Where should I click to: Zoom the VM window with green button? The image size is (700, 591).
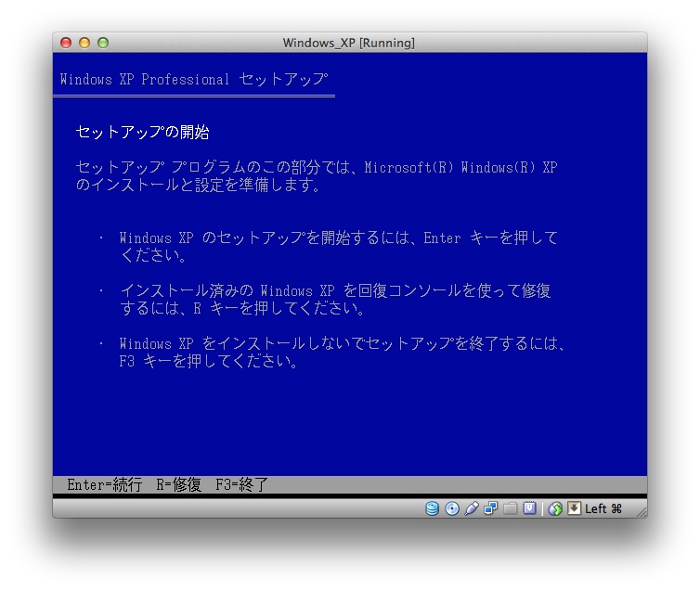tap(103, 43)
